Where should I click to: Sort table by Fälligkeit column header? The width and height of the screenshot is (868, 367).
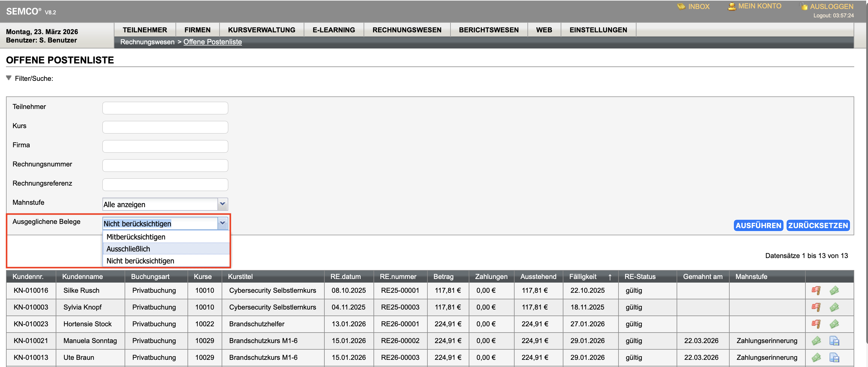click(x=583, y=276)
